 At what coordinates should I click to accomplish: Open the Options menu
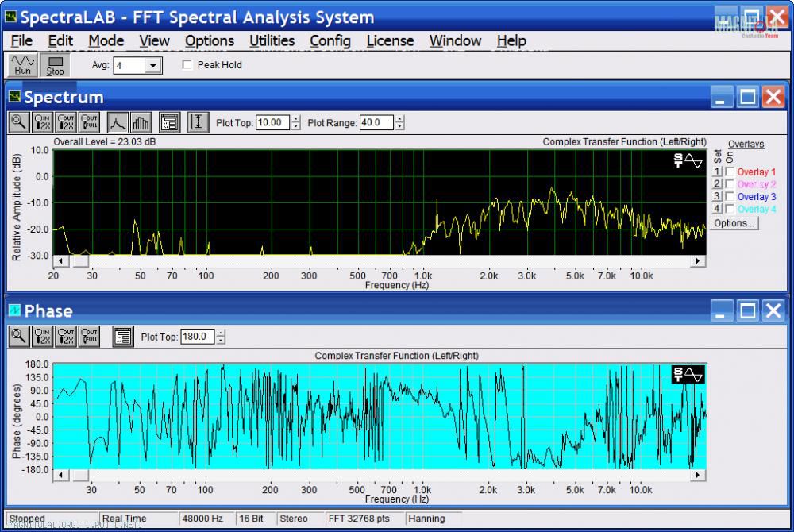[210, 40]
